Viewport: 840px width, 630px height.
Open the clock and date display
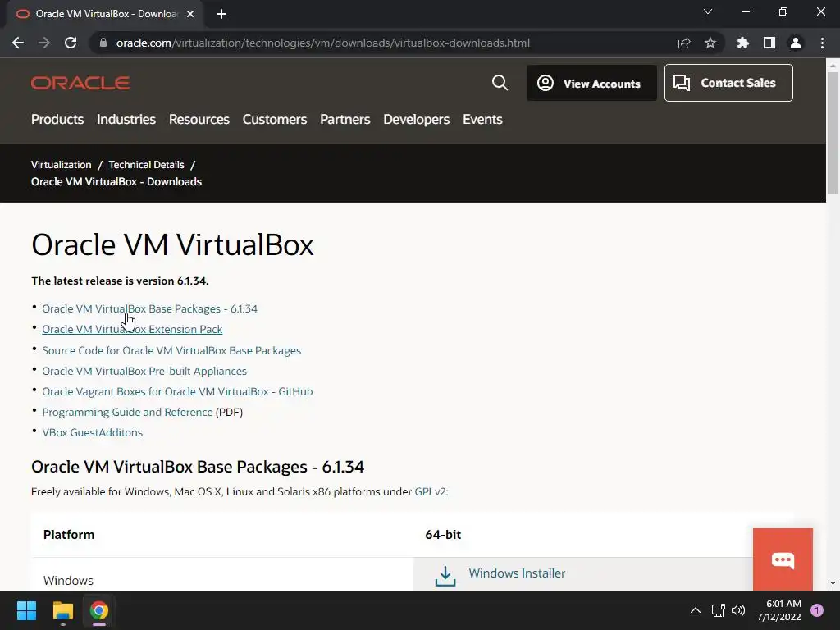(779, 610)
